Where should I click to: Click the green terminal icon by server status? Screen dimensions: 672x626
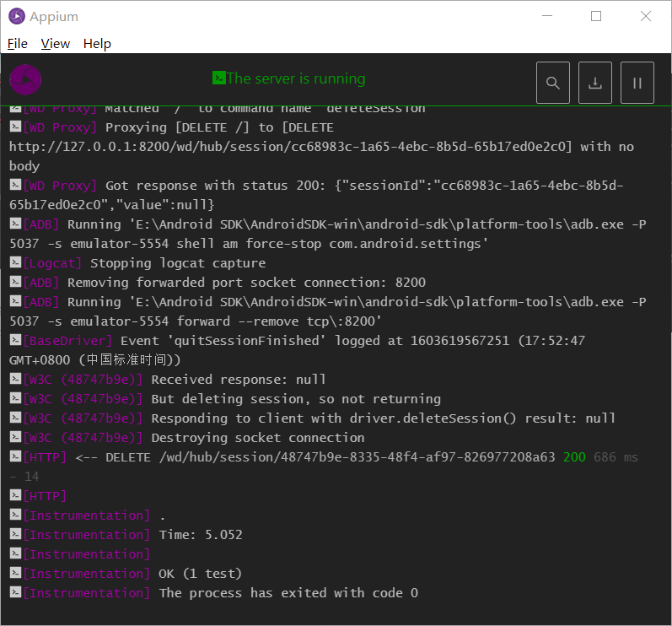click(x=219, y=78)
